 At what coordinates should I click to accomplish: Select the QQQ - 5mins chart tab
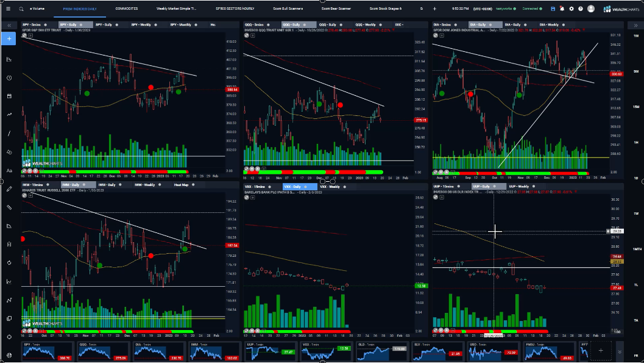[254, 24]
